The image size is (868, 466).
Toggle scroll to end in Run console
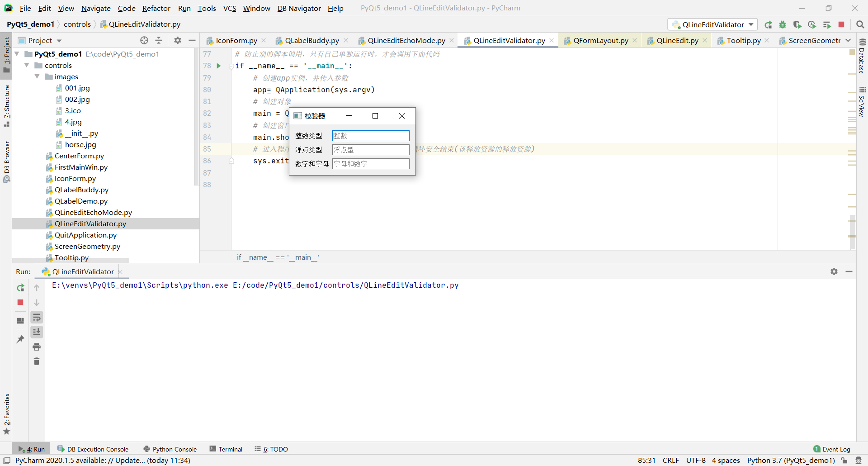pos(37,332)
